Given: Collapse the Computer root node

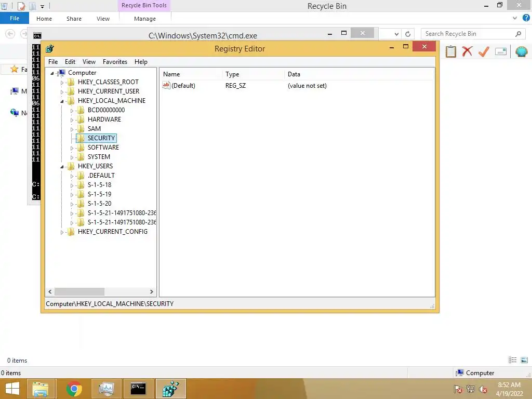Looking at the screenshot, I should pos(52,73).
